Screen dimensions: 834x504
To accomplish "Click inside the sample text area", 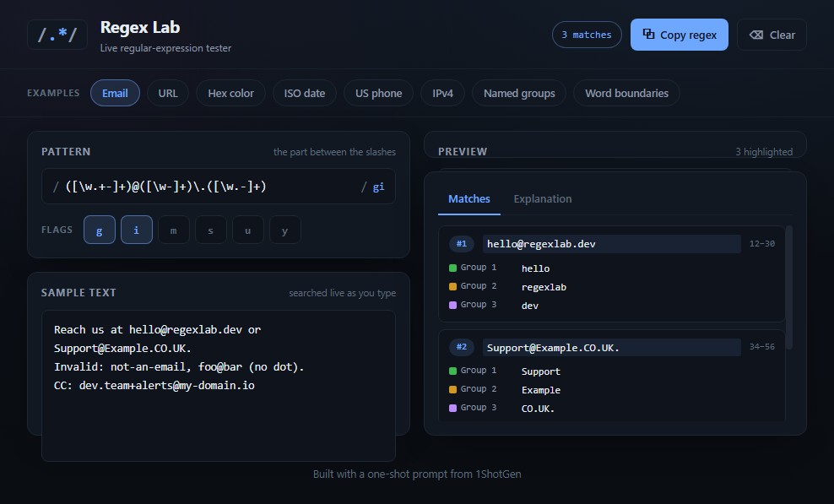I will point(219,386).
